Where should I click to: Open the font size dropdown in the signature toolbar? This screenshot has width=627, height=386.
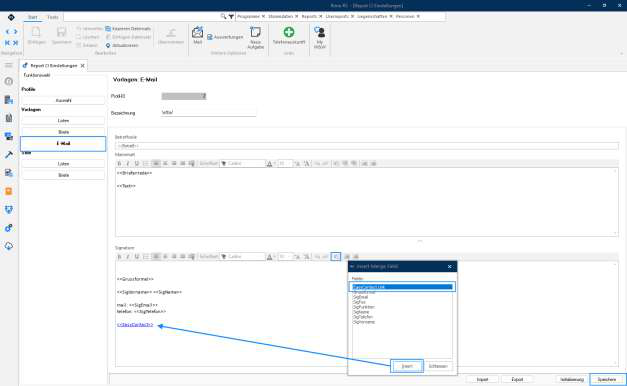pyautogui.click(x=285, y=256)
